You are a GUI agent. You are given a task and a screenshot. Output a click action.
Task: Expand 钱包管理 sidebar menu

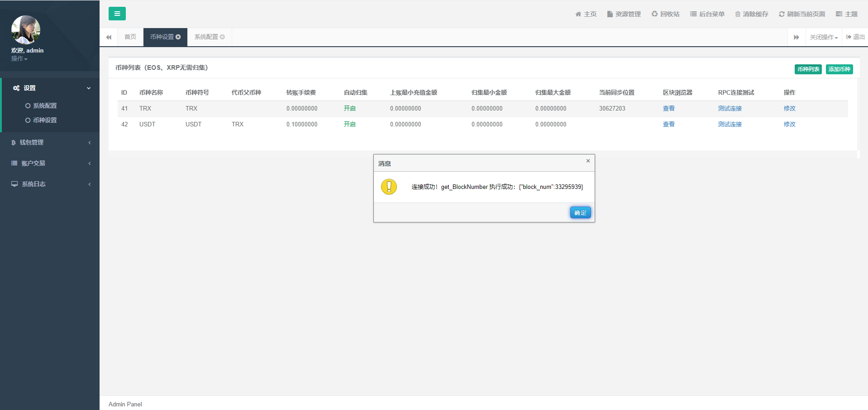tap(50, 142)
